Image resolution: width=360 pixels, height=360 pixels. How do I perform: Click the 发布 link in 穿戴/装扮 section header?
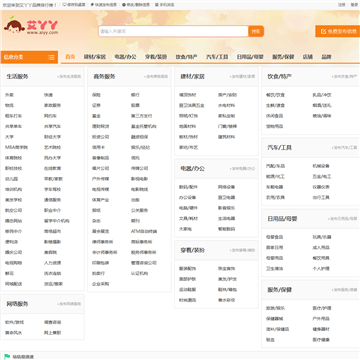242,250
